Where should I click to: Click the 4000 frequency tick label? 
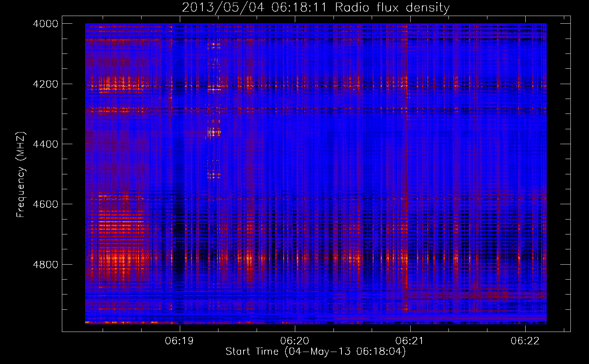coord(46,24)
